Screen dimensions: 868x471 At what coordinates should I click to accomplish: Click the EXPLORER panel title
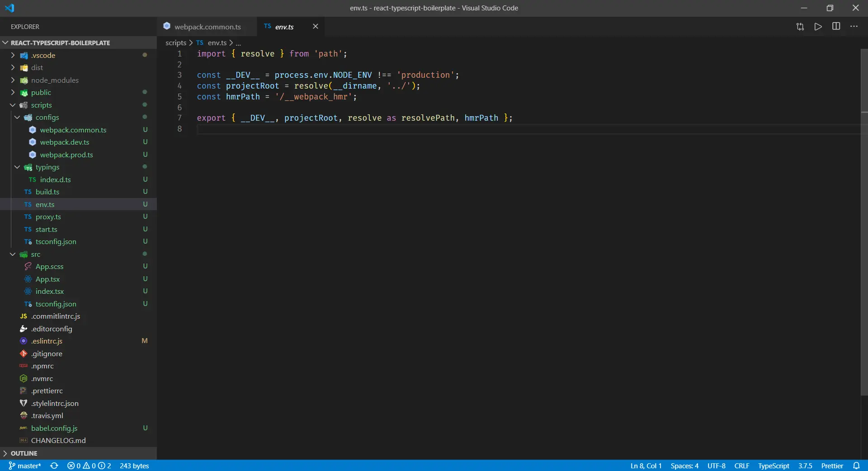pos(25,27)
